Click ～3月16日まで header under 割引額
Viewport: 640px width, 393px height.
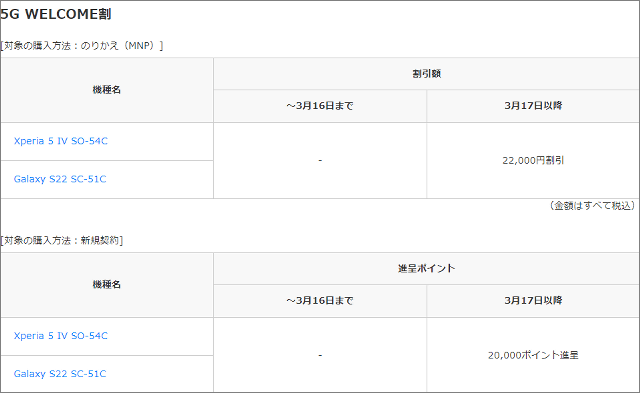[320, 106]
